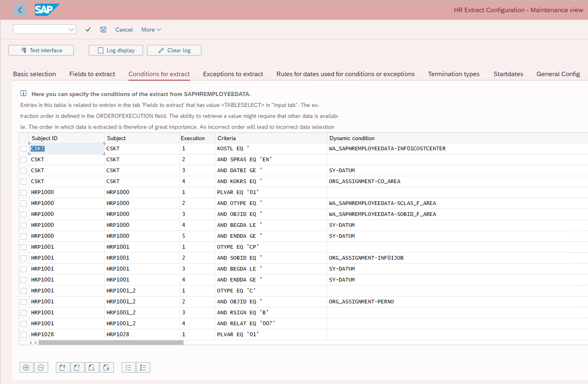Click WA_SAPHREMPLOYEEDATA-INF01COSTCENTER condition cell
This screenshot has height=384, width=588.
pyautogui.click(x=457, y=149)
